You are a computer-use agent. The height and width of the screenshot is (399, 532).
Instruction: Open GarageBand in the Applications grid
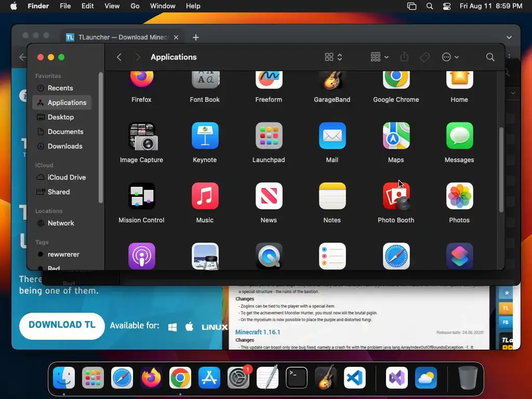[x=332, y=80]
